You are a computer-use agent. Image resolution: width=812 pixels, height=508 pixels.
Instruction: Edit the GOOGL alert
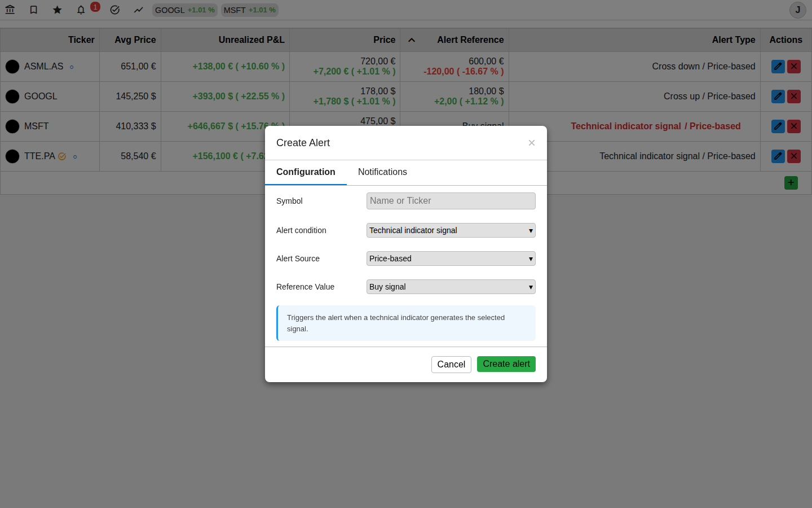[x=778, y=97]
